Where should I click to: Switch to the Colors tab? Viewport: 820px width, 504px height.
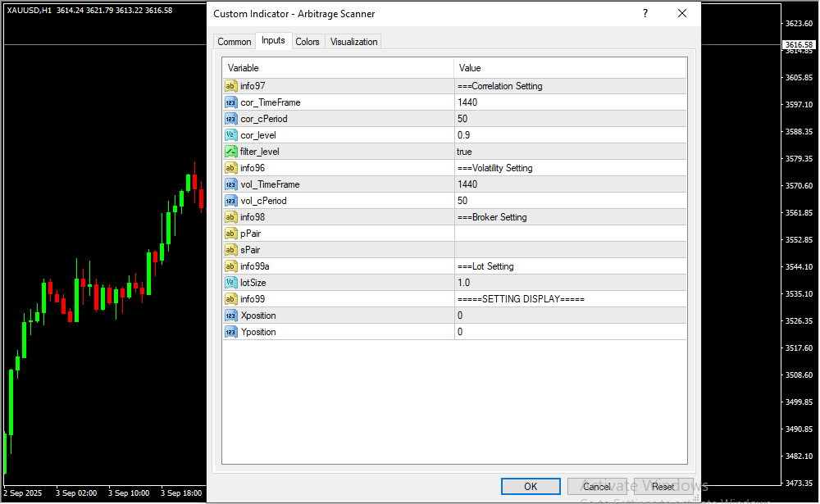(307, 42)
